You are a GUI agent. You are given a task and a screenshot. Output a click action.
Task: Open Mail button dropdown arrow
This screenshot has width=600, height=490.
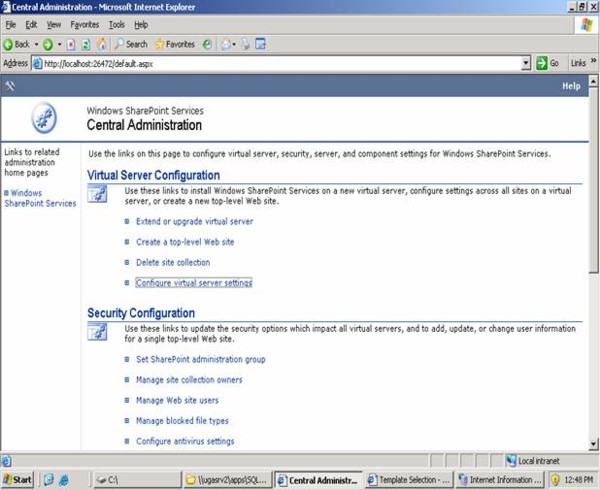[x=234, y=45]
